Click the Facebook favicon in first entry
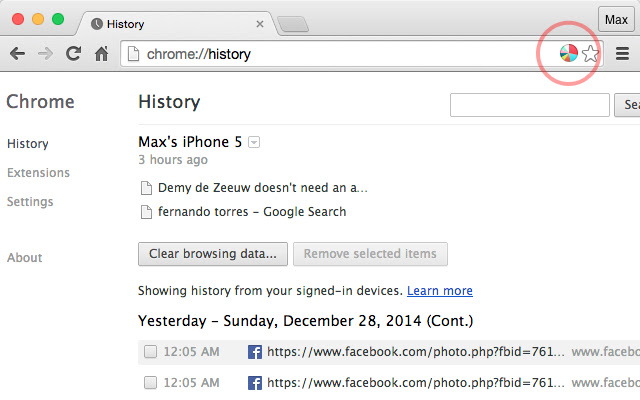This screenshot has width=640, height=400. (x=254, y=352)
